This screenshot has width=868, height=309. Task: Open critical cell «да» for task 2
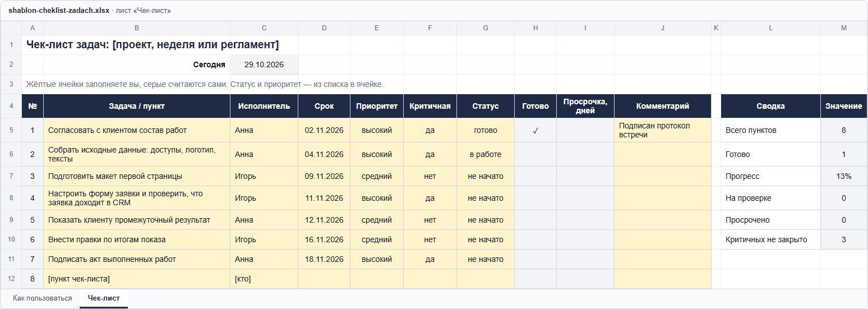pos(430,154)
